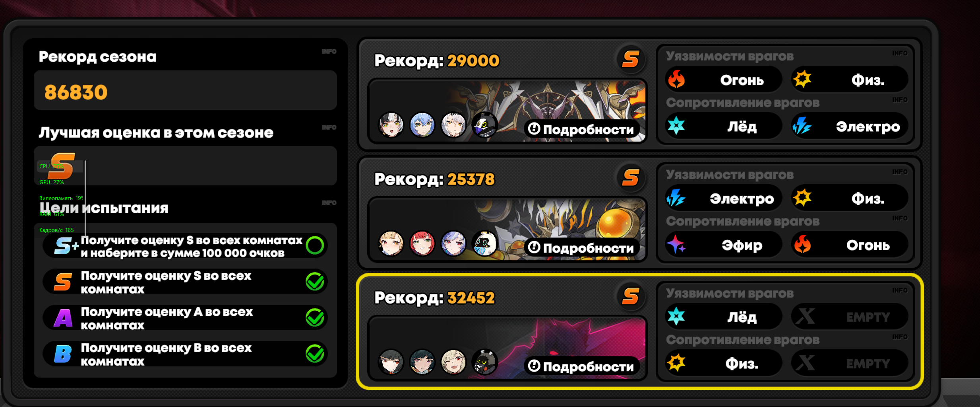Click the Физ. star icon in third room resistances

676,362
